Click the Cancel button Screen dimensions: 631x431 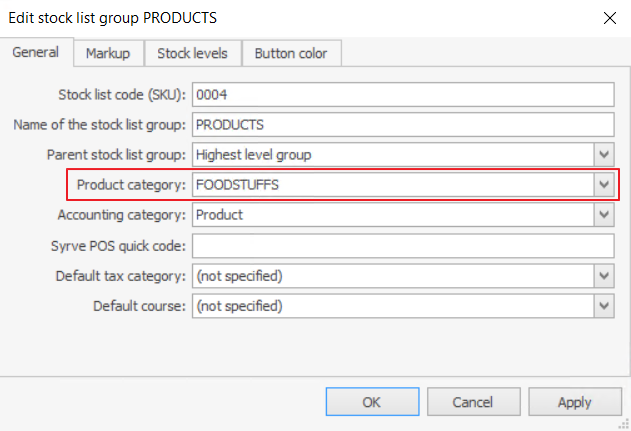(472, 402)
